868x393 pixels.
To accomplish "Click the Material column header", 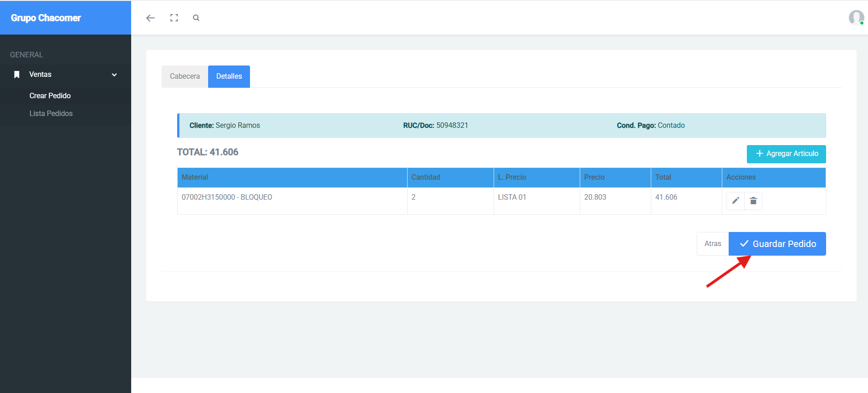I will [x=195, y=177].
